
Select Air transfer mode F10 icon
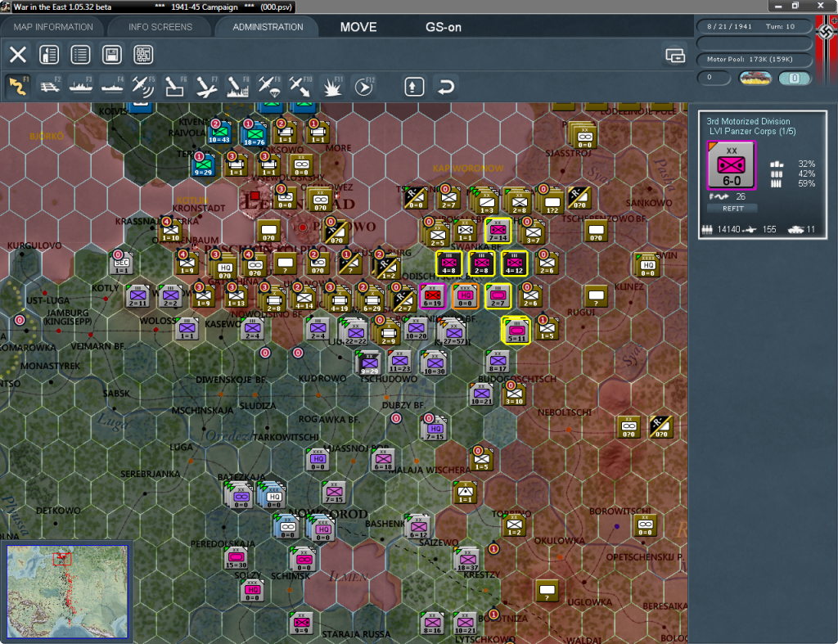pos(300,87)
